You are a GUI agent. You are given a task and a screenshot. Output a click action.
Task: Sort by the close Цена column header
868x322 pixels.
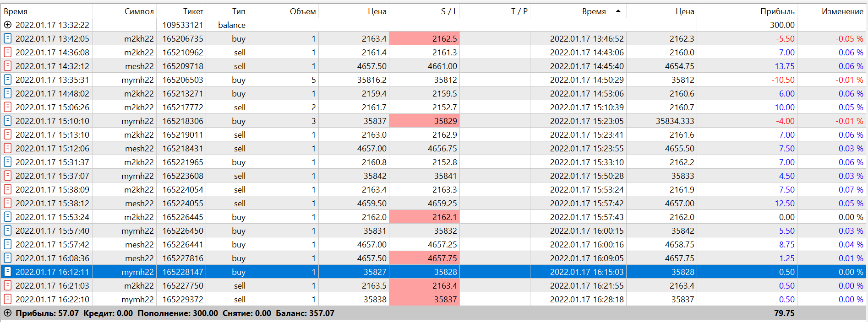(x=661, y=11)
